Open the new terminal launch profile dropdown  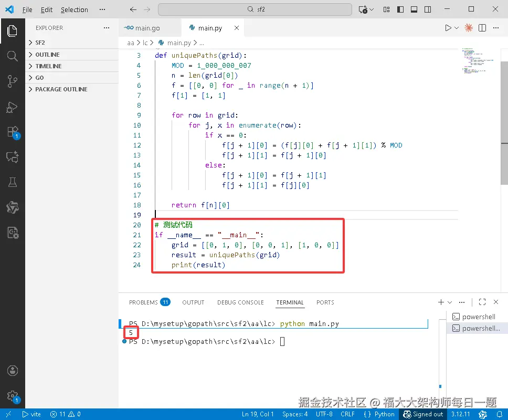[450, 302]
